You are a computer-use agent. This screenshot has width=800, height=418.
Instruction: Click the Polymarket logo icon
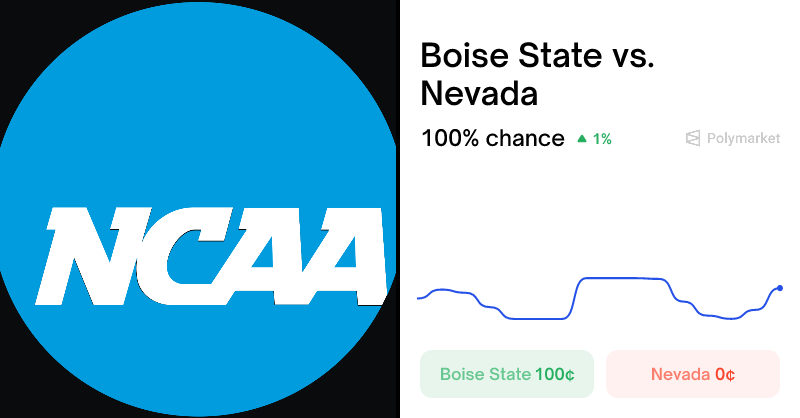(x=693, y=139)
